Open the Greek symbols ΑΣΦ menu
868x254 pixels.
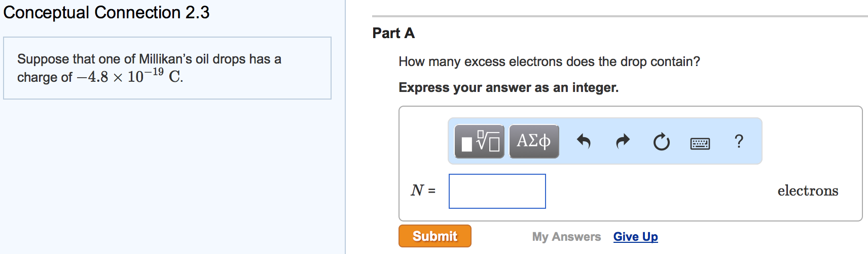coord(534,141)
